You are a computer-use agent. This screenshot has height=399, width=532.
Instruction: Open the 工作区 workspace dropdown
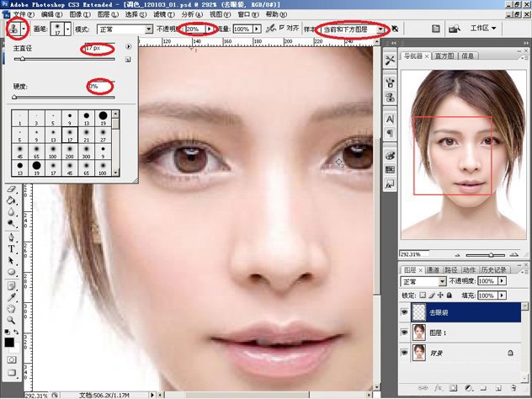click(x=484, y=29)
